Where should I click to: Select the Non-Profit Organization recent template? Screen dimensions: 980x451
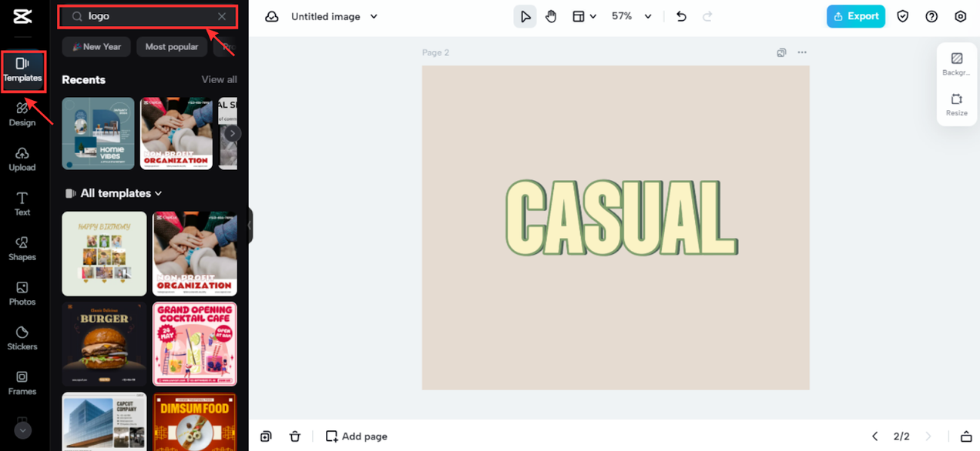pyautogui.click(x=176, y=133)
